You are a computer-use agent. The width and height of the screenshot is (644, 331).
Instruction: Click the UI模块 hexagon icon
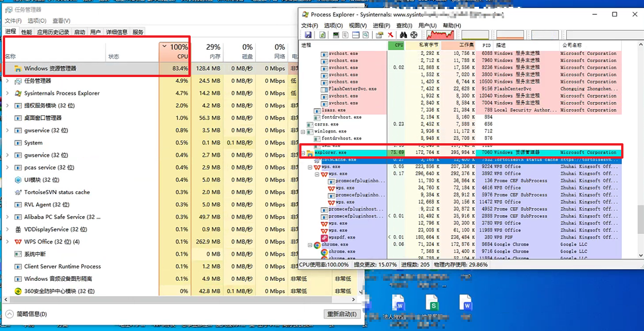pyautogui.click(x=18, y=180)
